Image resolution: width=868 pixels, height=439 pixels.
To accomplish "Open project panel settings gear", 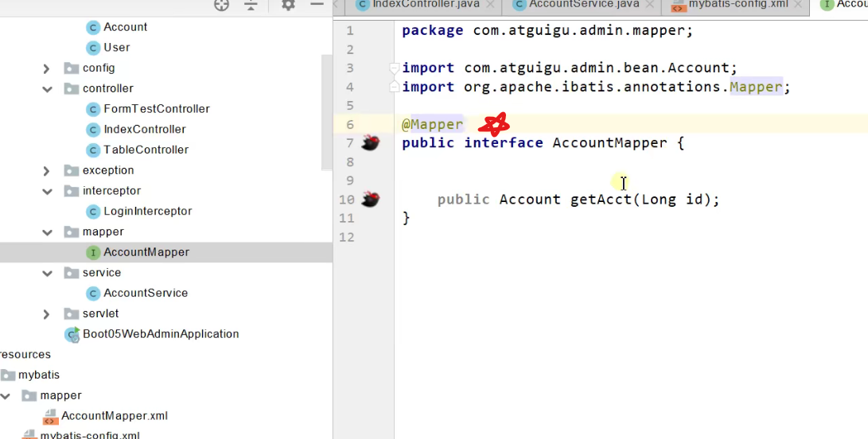I will click(x=288, y=5).
